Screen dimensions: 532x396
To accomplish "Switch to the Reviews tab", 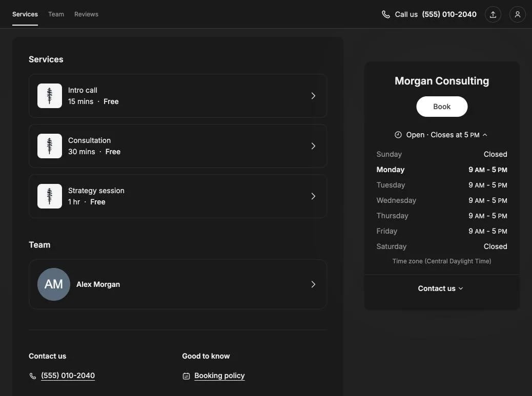I will pyautogui.click(x=86, y=14).
